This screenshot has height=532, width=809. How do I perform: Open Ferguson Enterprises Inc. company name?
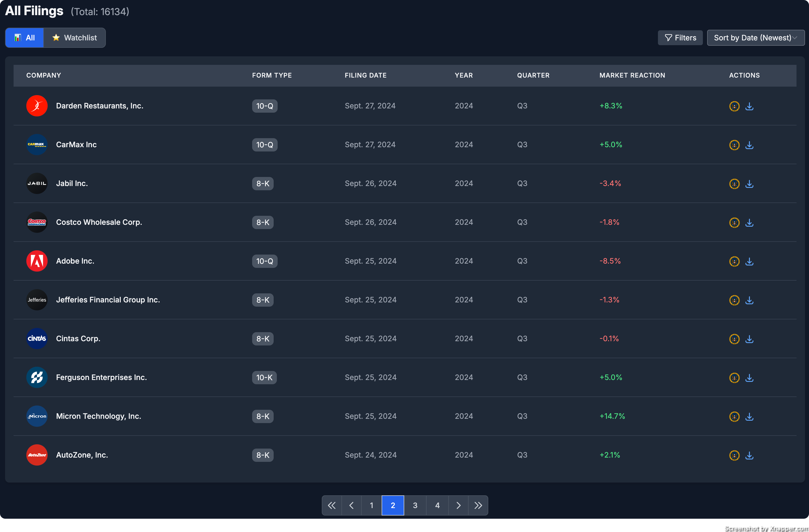(x=101, y=377)
